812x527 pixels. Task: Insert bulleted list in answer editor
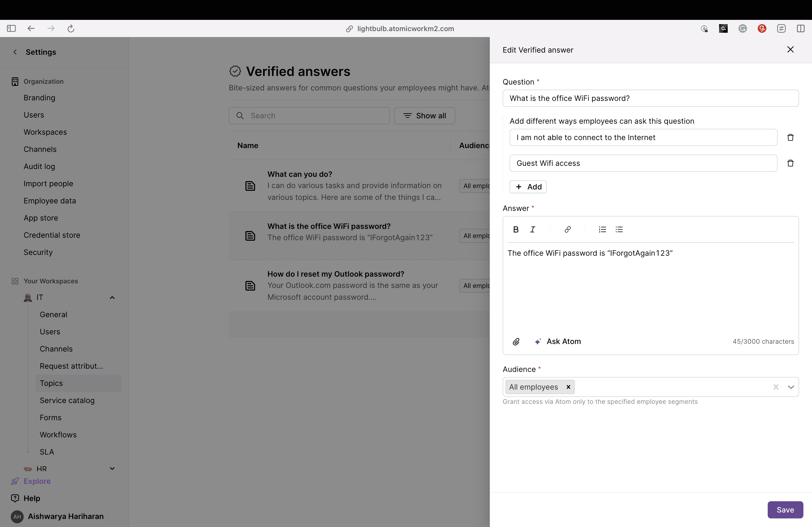coord(619,229)
